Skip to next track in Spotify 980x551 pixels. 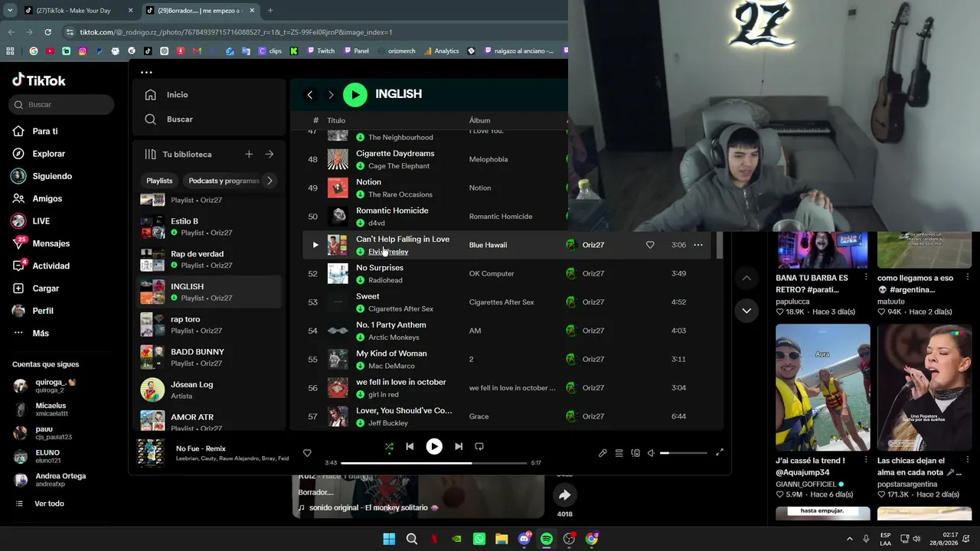(x=459, y=446)
